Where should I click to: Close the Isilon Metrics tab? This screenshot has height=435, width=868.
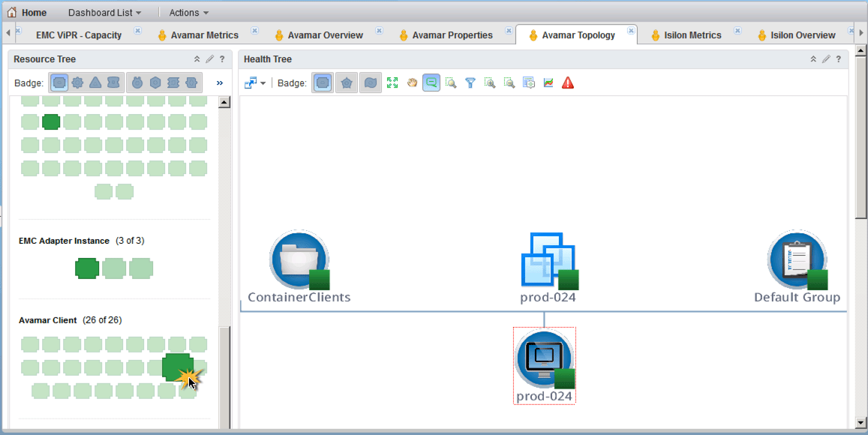(x=738, y=31)
